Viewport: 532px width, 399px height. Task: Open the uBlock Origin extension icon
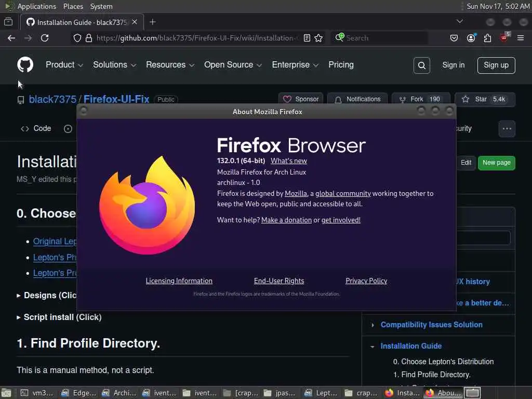tap(504, 37)
